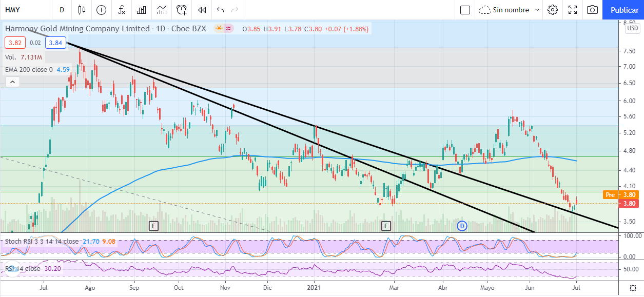Click the 3.84 buy price button
Screen dimensions: 644x297
[55, 43]
